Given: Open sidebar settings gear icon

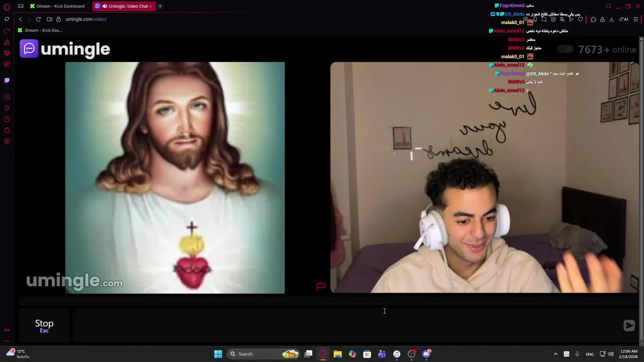Looking at the screenshot, I should click(x=7, y=141).
